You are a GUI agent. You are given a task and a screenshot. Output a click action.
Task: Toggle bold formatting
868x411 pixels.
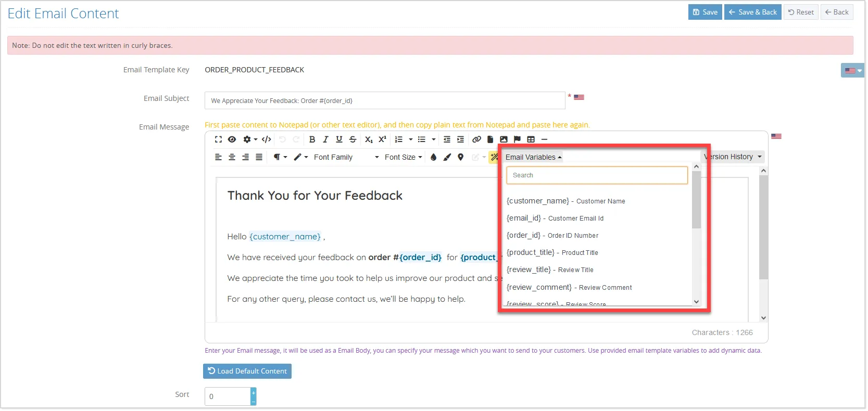[x=312, y=139]
